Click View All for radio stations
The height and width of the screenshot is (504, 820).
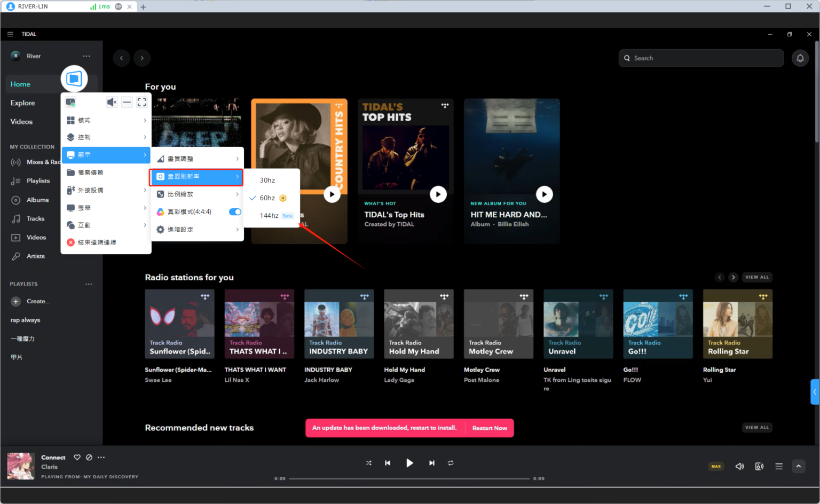coord(756,277)
